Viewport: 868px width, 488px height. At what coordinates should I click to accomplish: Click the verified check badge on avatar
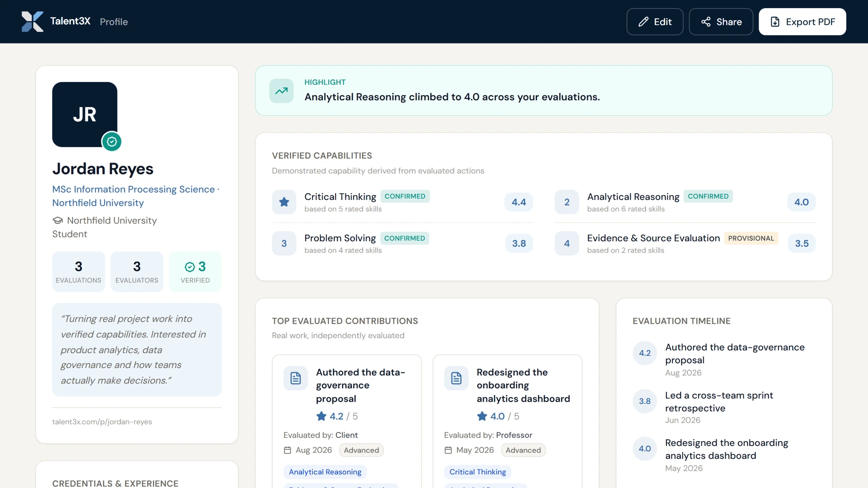(111, 142)
